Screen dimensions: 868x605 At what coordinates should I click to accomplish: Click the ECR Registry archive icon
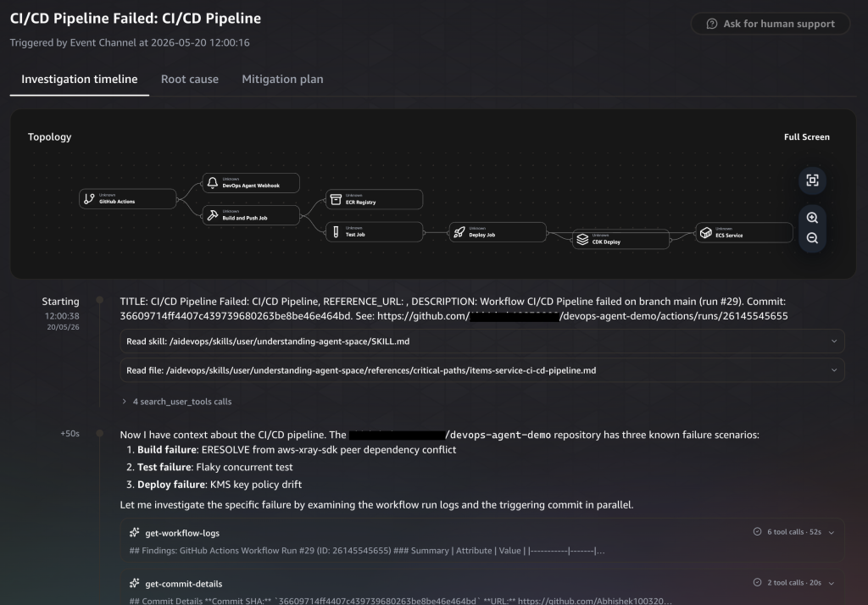pyautogui.click(x=336, y=199)
